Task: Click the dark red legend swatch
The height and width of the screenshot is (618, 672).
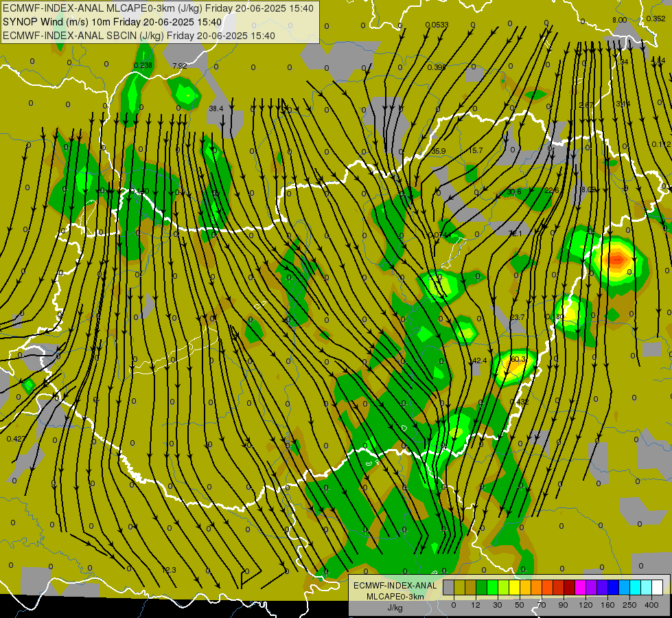Action: [x=570, y=587]
